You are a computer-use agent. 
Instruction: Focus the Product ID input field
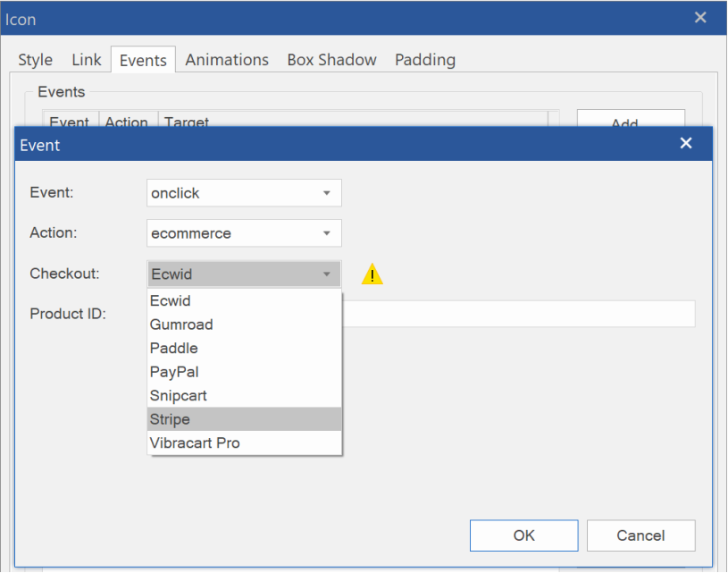coord(519,314)
